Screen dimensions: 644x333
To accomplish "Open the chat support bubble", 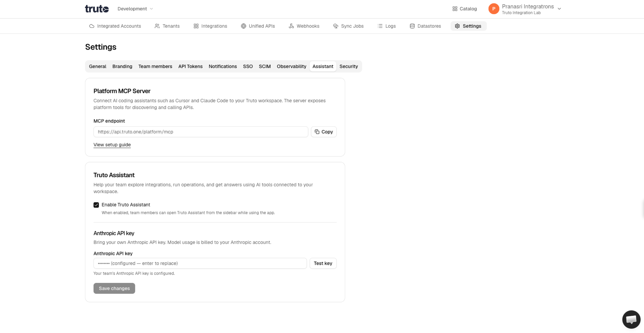I will [x=631, y=319].
